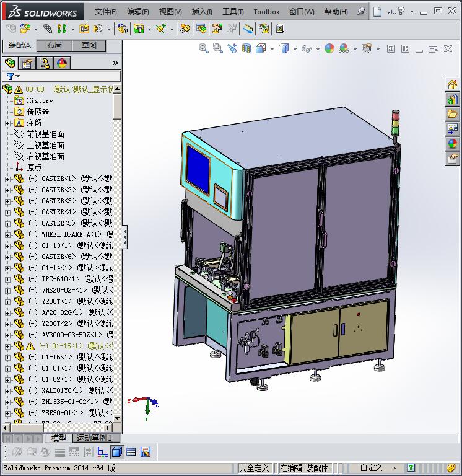462x476 pixels.
Task: Switch to the 草图 tab
Action: [89, 45]
